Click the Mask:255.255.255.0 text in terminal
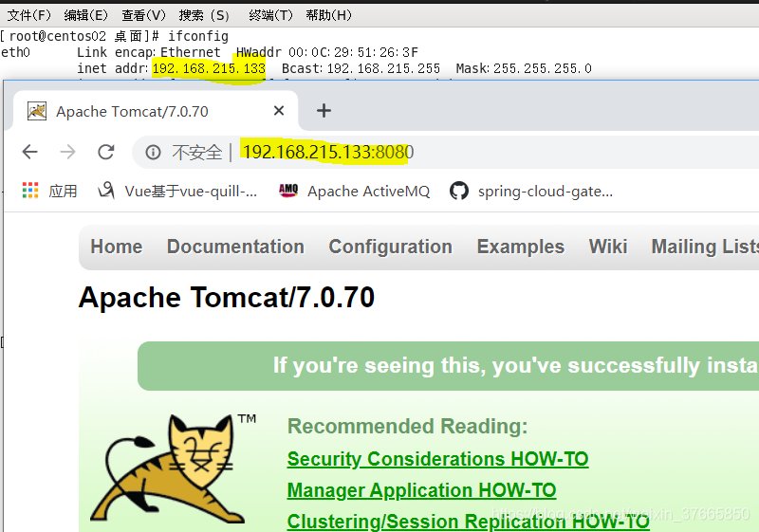 click(524, 68)
